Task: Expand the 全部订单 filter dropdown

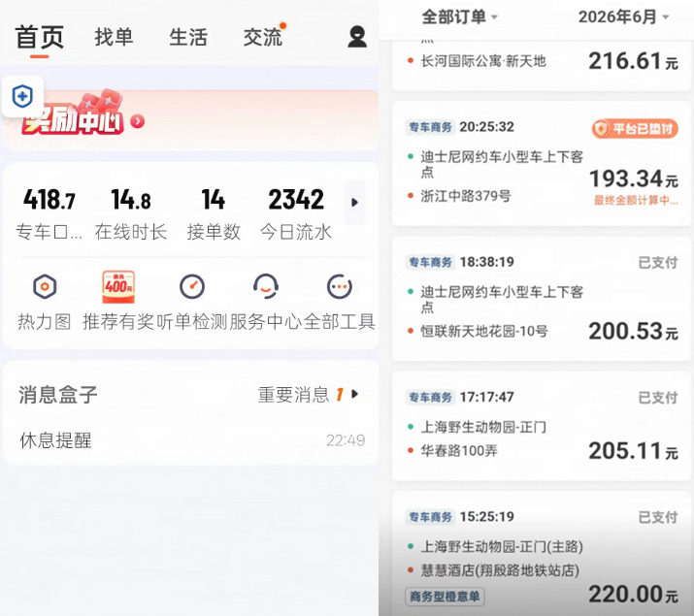Action: 460,16
